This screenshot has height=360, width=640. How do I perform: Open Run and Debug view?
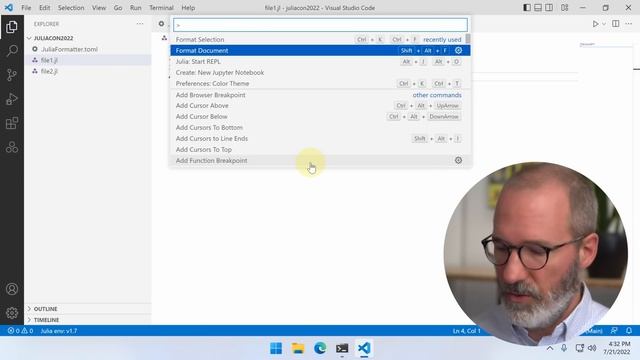[12, 99]
